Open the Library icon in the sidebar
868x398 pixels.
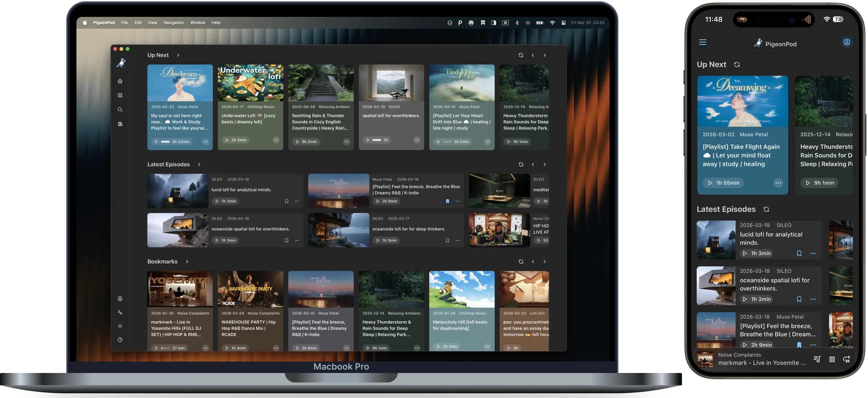pyautogui.click(x=120, y=124)
